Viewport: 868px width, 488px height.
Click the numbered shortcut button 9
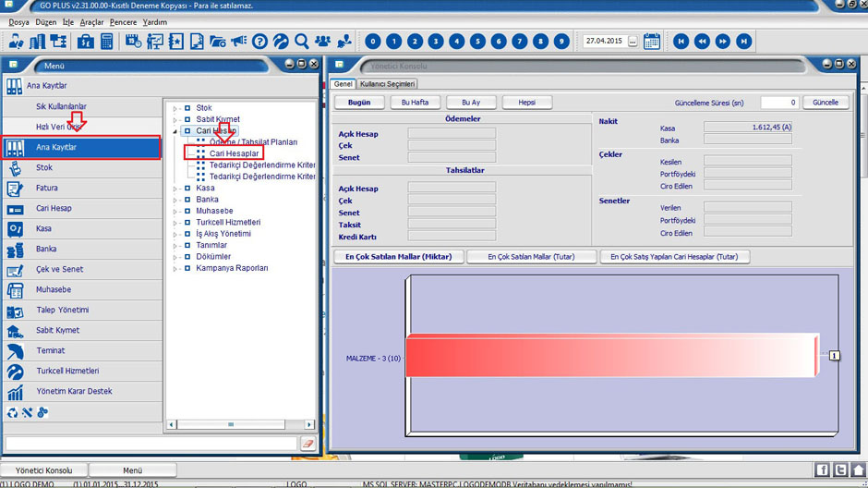[x=561, y=42]
